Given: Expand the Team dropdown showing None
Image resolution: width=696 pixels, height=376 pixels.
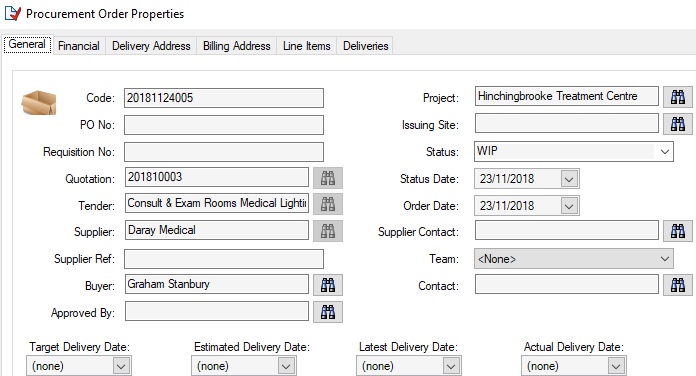Looking at the screenshot, I should pyautogui.click(x=664, y=259).
